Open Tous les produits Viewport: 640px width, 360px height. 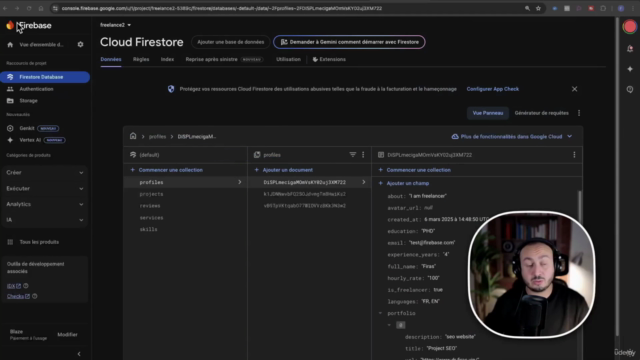tap(39, 242)
